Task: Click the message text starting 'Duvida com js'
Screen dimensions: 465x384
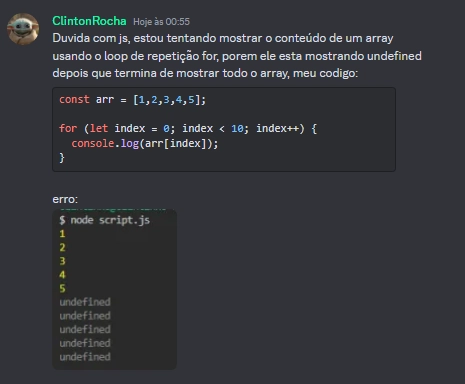Action: [237, 55]
